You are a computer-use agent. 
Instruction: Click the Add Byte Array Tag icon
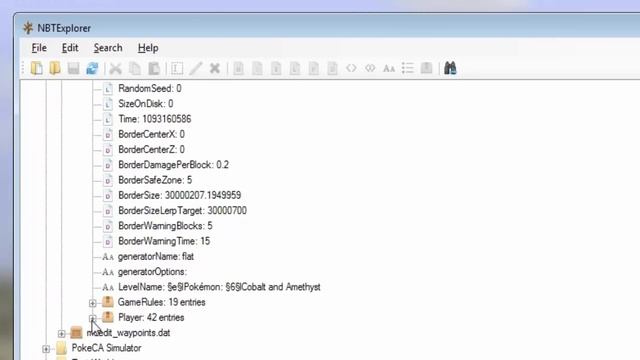351,68
